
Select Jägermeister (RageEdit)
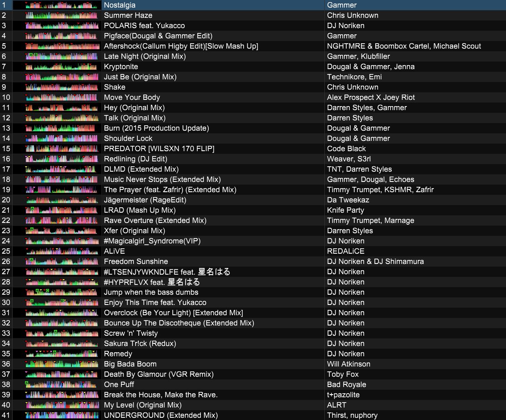click(x=145, y=200)
